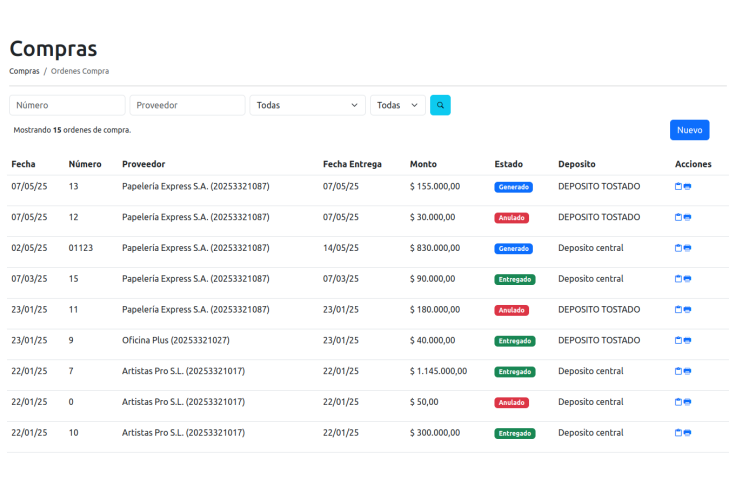Click Anulado badge on order 11
The height and width of the screenshot is (483, 736).
click(x=512, y=310)
